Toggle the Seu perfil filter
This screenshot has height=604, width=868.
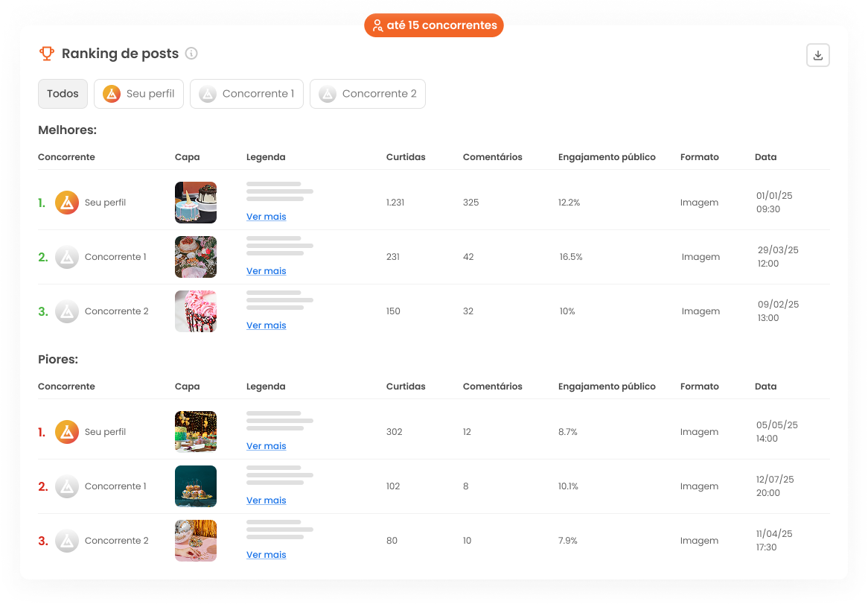point(138,94)
